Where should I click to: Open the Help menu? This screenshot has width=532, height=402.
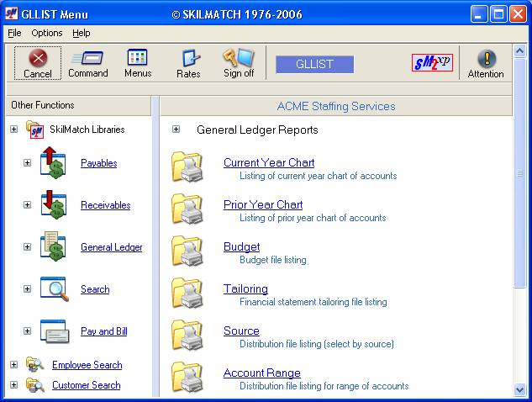pos(81,33)
